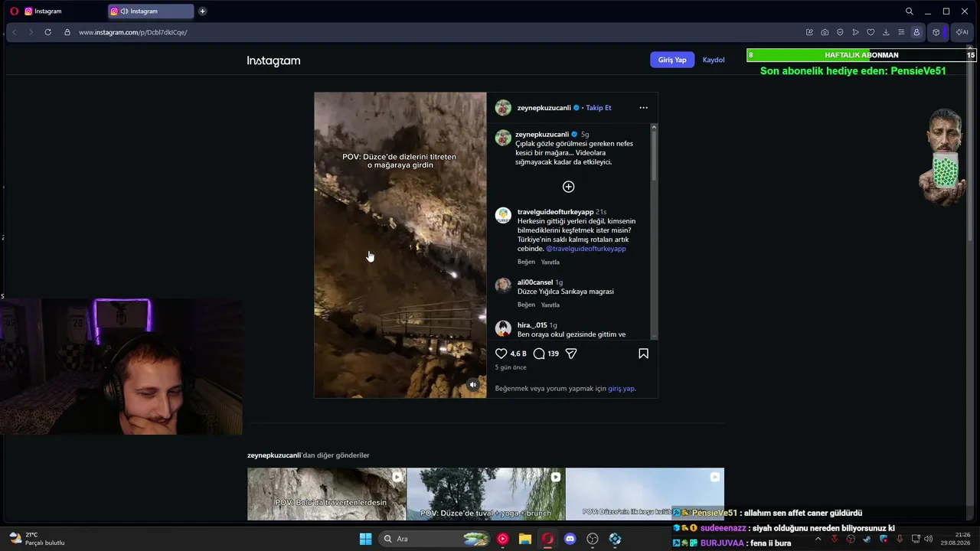Reply to ali00cansel's comment via Yanıtla
Screen dimensions: 980x551
coord(550,305)
